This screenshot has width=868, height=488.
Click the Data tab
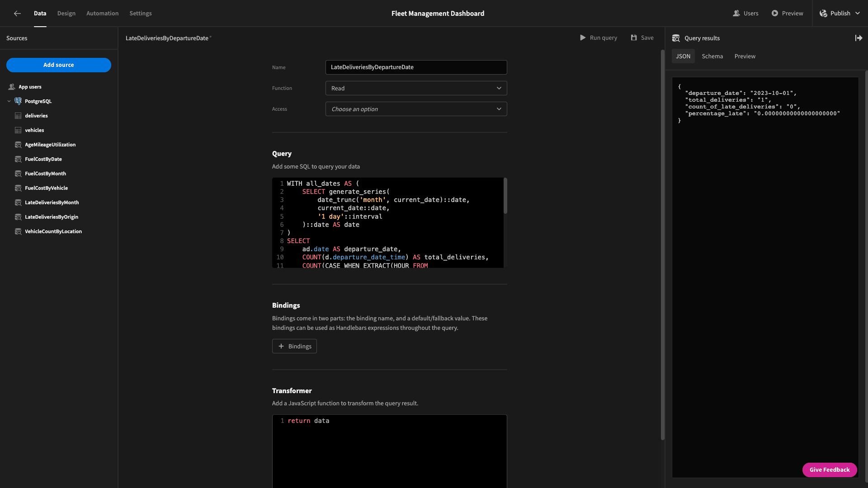[x=40, y=14]
